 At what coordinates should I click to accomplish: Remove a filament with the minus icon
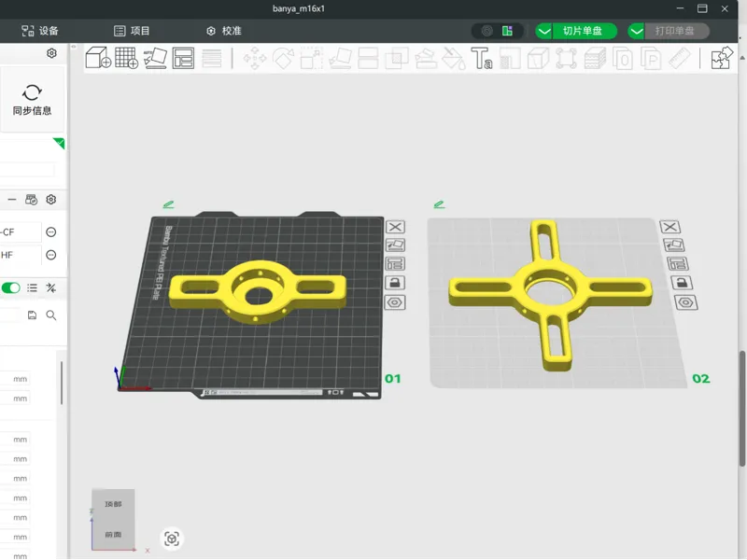click(12, 200)
